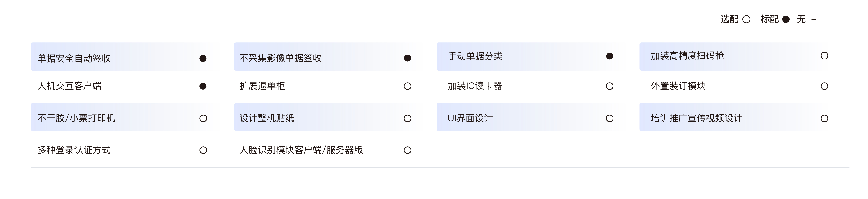Screen dimensions: 868x199
Task: Click filled dot beside 手动单据分类
Action: point(610,56)
